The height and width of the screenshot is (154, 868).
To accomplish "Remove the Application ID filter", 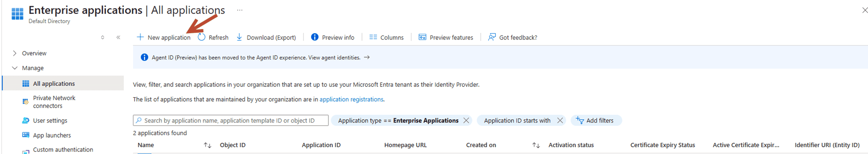I will [560, 120].
